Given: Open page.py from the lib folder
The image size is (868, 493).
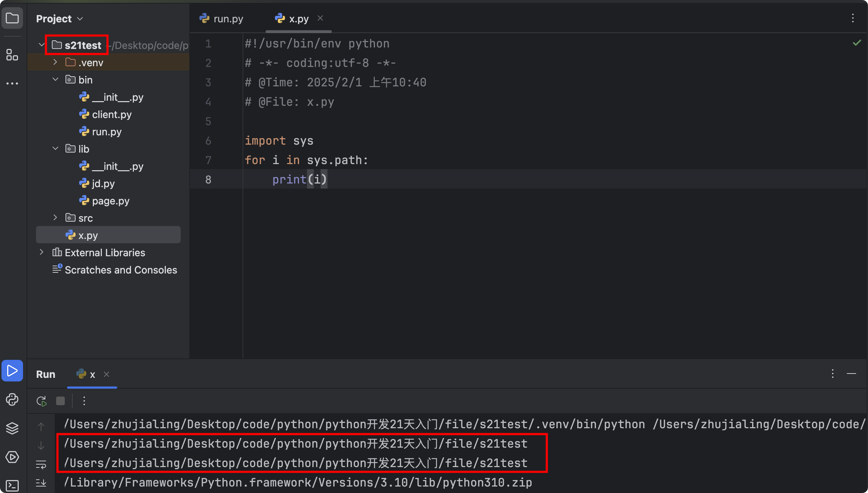Looking at the screenshot, I should pos(110,201).
